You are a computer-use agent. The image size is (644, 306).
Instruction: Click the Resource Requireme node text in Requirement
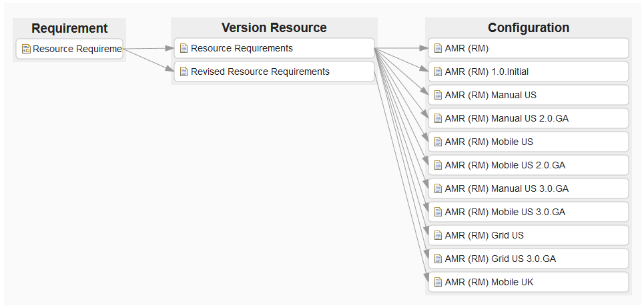(77, 49)
